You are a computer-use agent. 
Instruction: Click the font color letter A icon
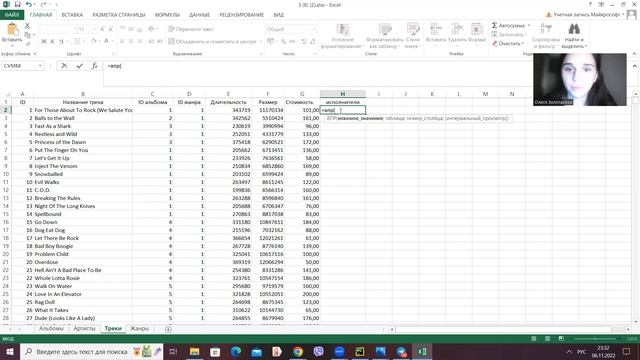[x=106, y=41]
